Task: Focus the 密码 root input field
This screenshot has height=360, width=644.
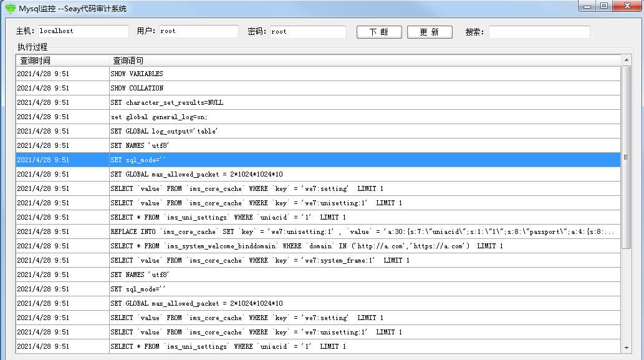Action: pos(308,32)
